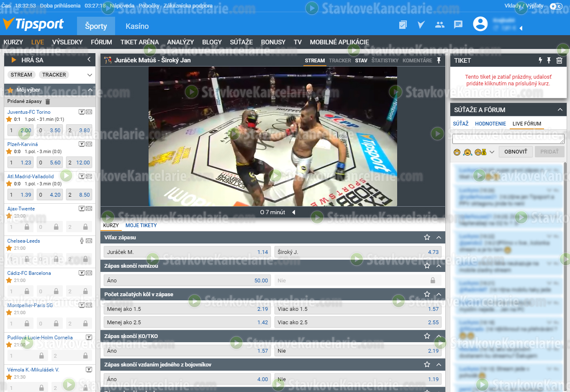This screenshot has width=570, height=392.
Task: Favorite the Zápas skončí remízou market star
Action: tap(427, 266)
